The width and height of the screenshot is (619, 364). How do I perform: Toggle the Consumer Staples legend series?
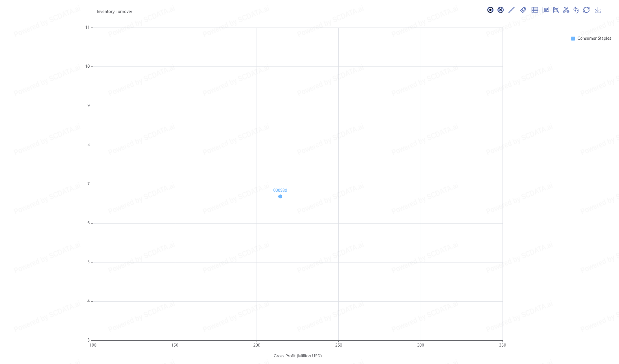(x=594, y=39)
